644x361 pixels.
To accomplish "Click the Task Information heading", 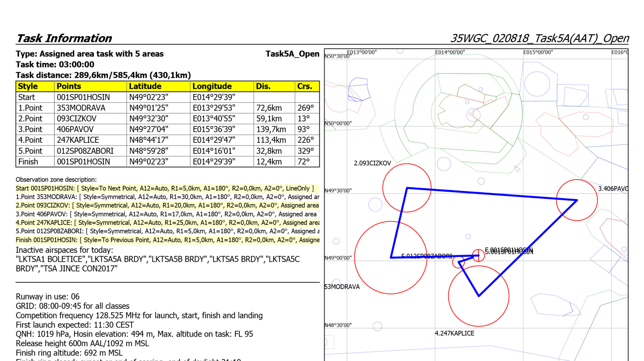I will pyautogui.click(x=64, y=38).
